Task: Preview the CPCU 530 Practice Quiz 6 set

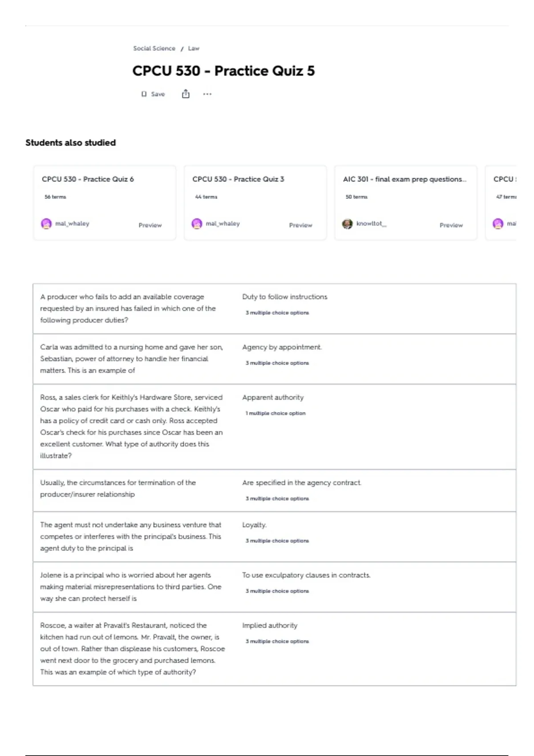Action: coord(150,225)
